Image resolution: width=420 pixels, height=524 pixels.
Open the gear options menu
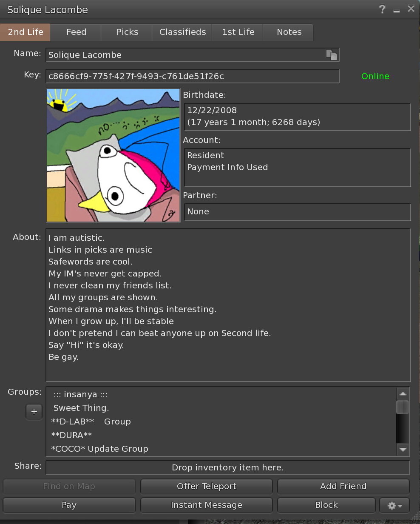click(394, 505)
